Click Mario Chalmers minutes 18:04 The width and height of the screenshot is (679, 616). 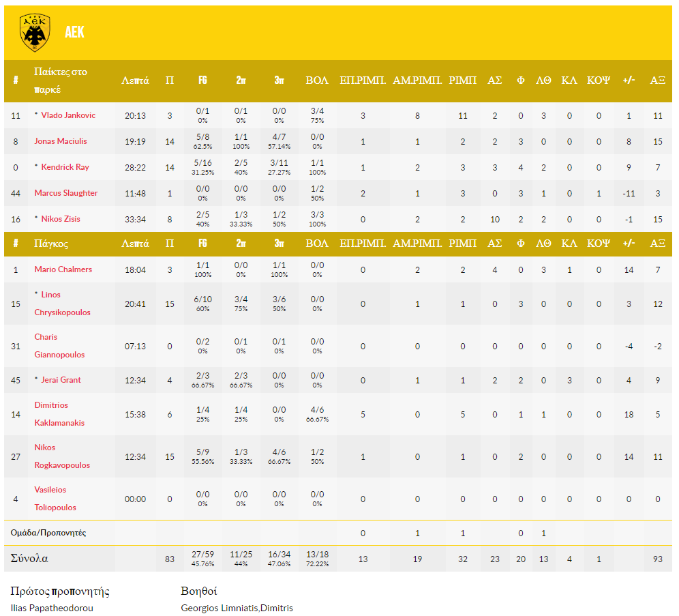[135, 270]
